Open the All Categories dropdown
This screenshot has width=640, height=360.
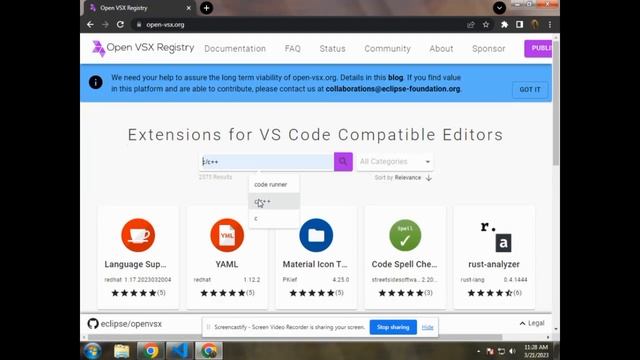pyautogui.click(x=395, y=162)
